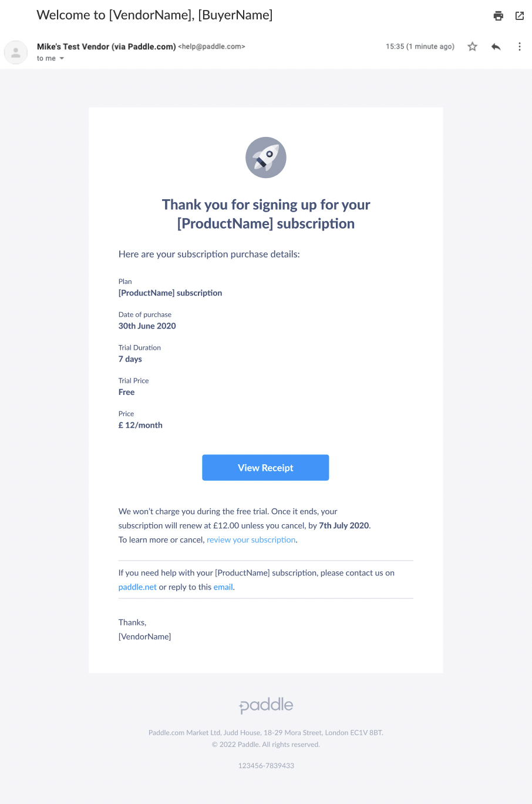532x804 pixels.
Task: Click the help@paddle.com sender address
Action: coord(211,46)
